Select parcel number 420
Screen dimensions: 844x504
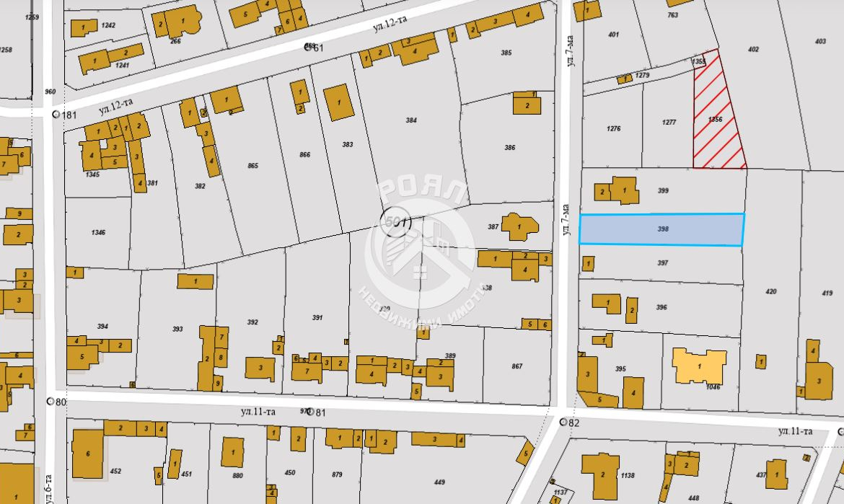click(771, 292)
